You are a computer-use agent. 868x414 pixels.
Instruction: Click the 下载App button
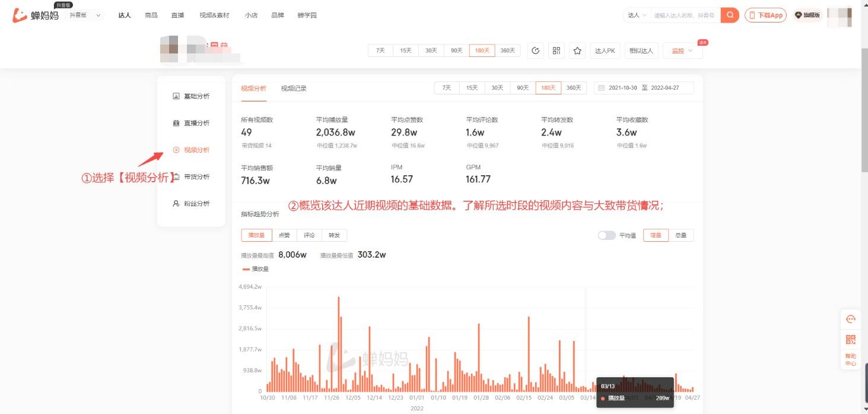click(765, 15)
